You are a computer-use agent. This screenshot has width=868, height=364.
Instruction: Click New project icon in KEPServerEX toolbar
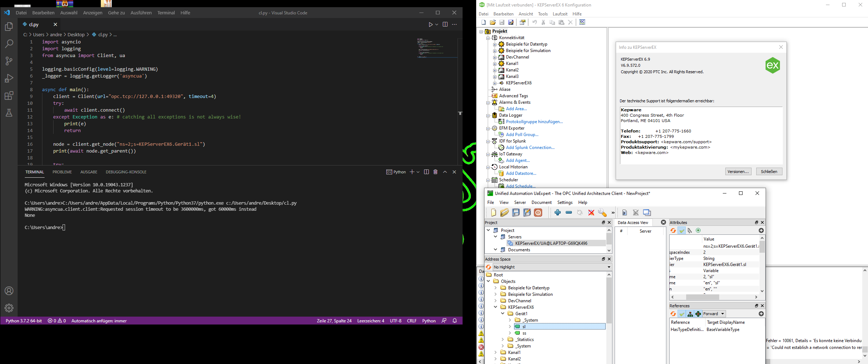pos(483,22)
